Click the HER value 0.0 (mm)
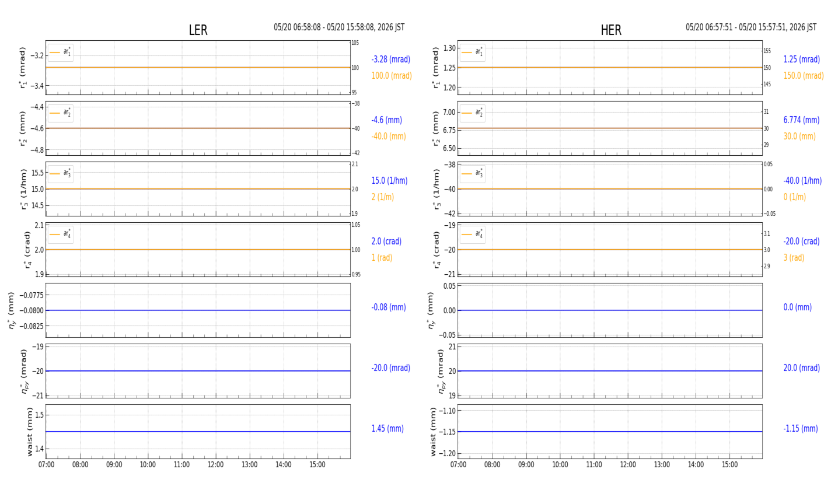Viewport: 824px width, 504px height. pos(798,307)
